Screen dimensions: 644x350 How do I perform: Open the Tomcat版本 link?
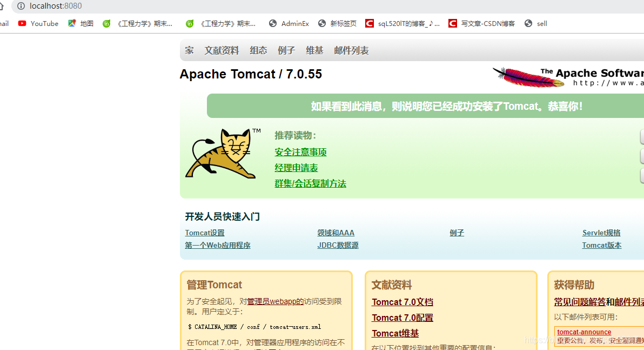point(601,245)
